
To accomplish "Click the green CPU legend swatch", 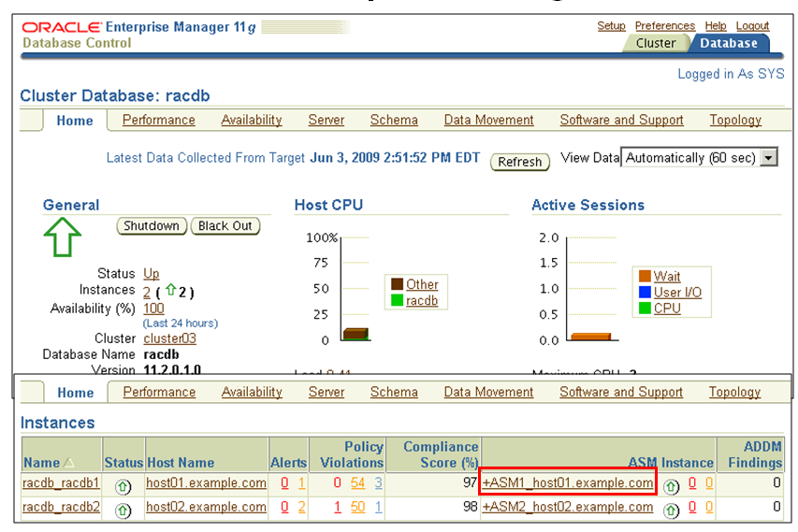I will click(x=645, y=309).
